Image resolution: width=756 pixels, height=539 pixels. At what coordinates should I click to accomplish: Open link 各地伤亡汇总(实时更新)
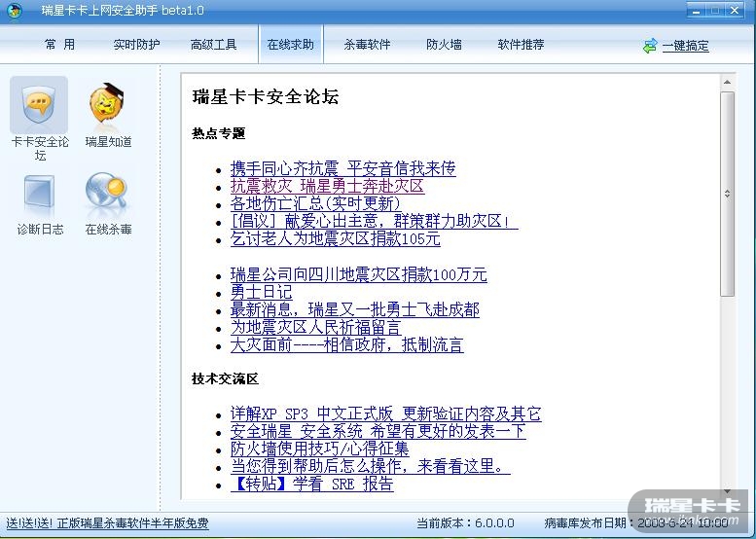pyautogui.click(x=315, y=203)
